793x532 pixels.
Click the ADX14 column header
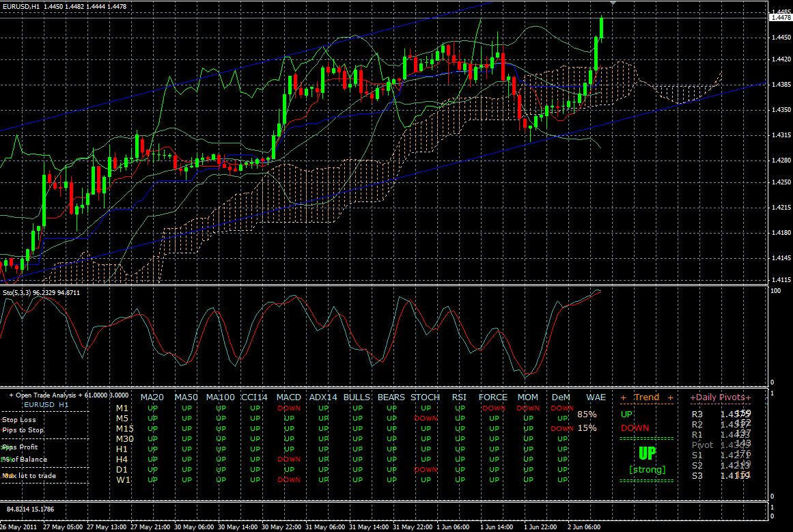point(323,397)
